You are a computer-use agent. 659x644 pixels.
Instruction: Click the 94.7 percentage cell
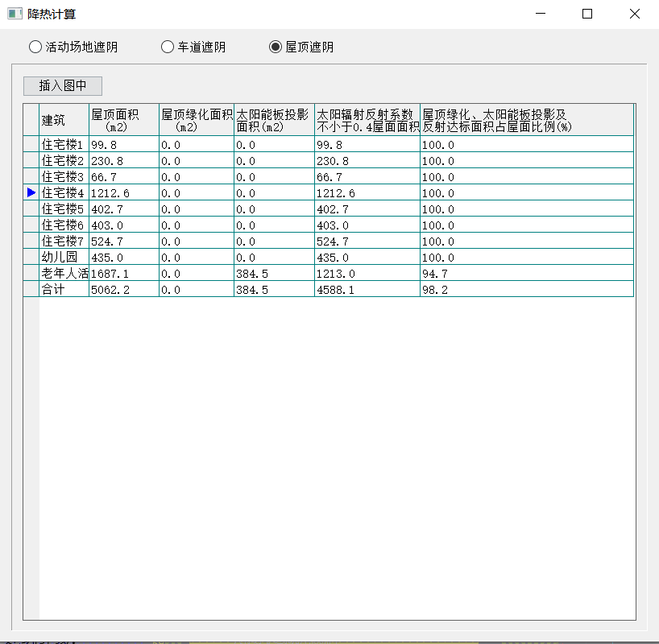pos(527,274)
